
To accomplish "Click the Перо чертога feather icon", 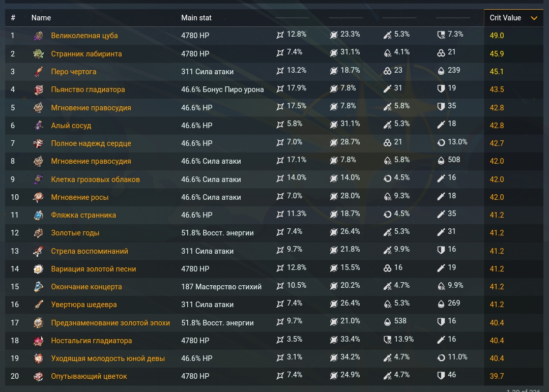I will [x=39, y=72].
